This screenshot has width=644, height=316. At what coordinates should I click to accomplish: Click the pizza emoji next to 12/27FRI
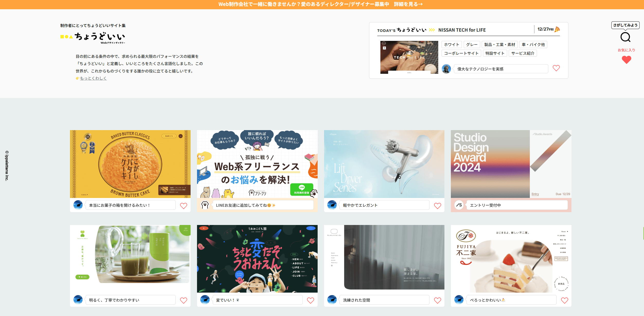point(557,30)
